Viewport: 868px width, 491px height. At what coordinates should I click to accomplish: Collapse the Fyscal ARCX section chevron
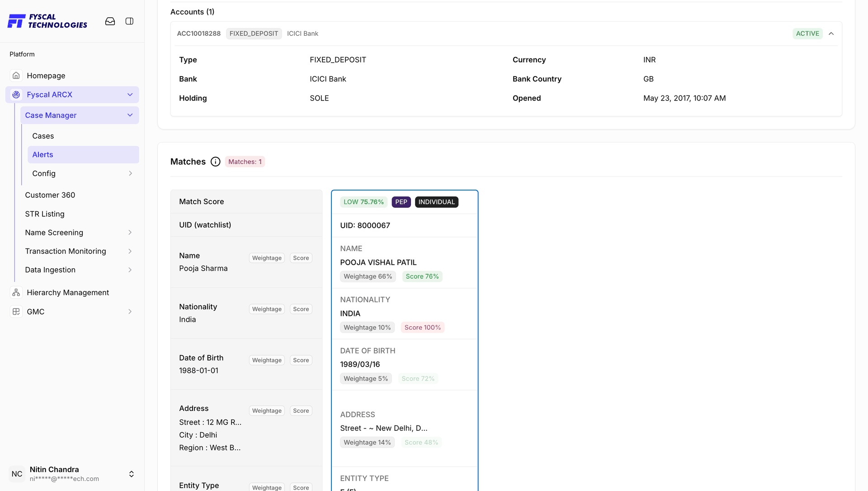tap(130, 95)
